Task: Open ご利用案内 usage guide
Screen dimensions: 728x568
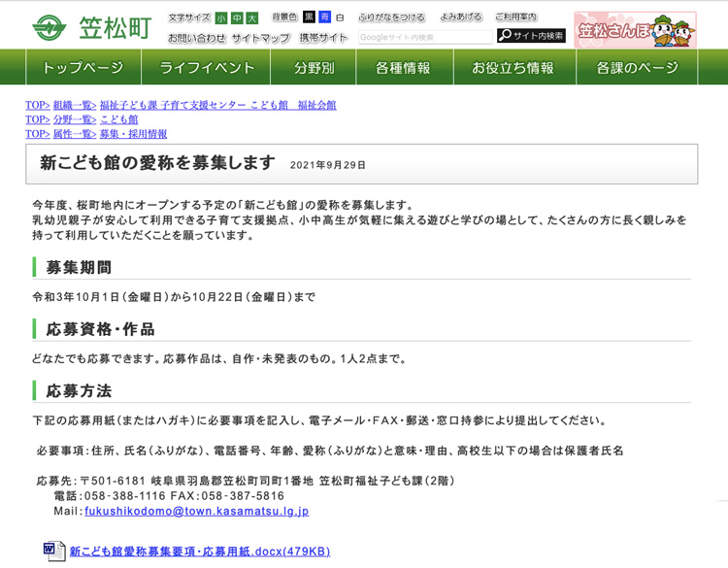Action: [x=515, y=17]
